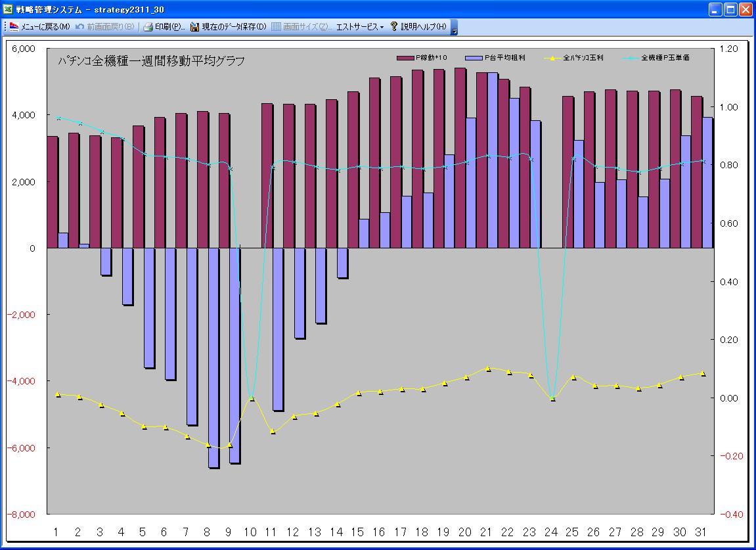Click the Excel icon in the title bar
Screen dimensions: 756x550
[7, 9]
